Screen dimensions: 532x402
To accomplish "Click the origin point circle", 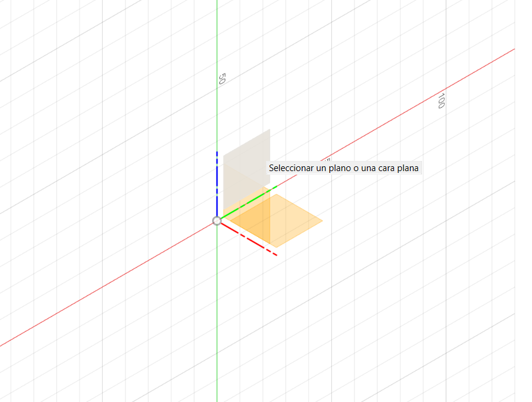I will click(x=217, y=221).
